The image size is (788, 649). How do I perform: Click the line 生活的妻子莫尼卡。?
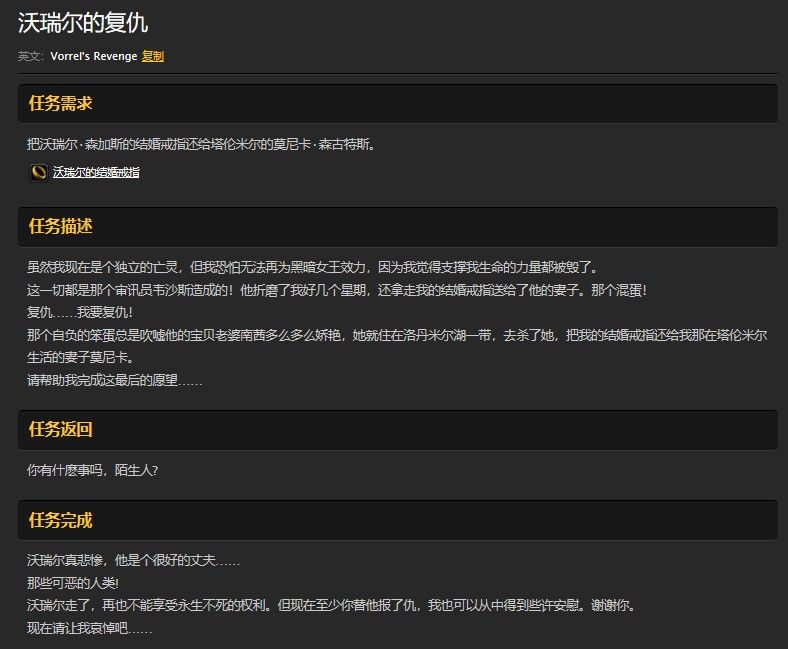[x=81, y=358]
